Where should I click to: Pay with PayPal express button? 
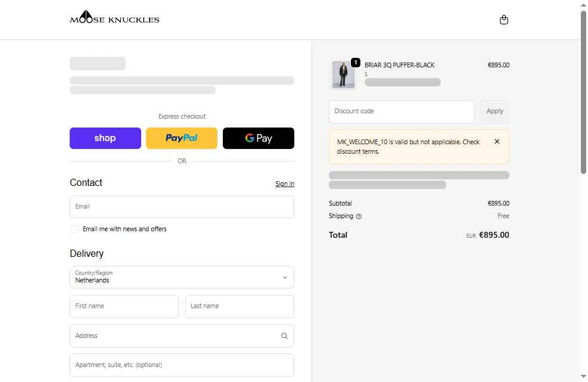182,138
